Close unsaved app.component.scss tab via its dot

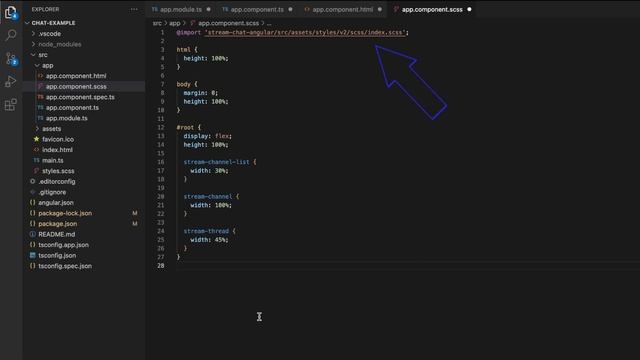click(469, 9)
